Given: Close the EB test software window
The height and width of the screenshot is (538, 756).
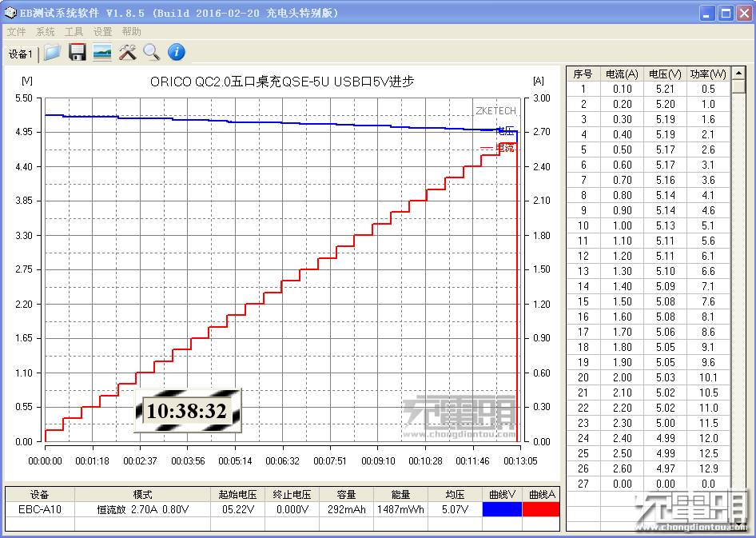Looking at the screenshot, I should pyautogui.click(x=745, y=13).
